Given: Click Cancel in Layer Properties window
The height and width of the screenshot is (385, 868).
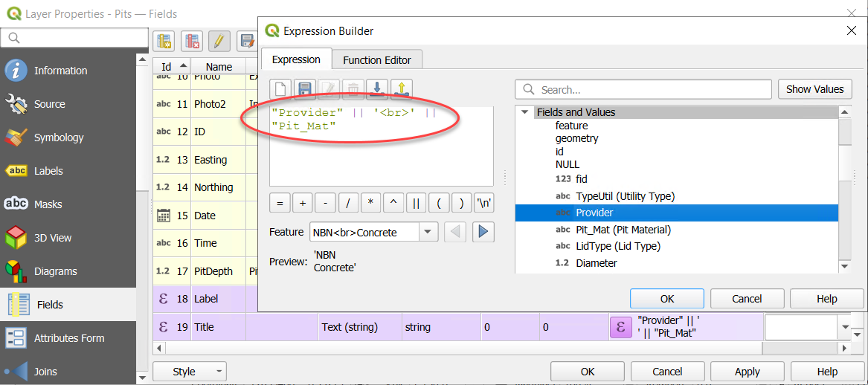Looking at the screenshot, I should tap(667, 372).
